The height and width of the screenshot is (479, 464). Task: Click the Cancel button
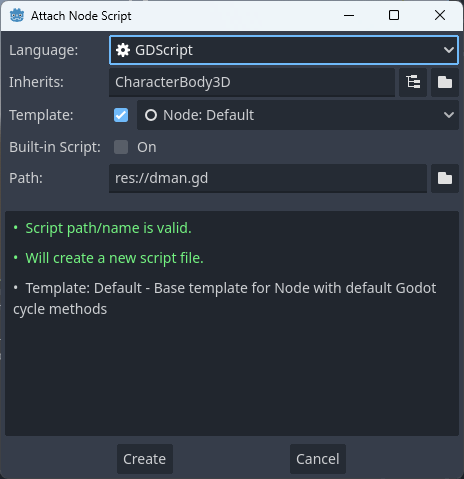(318, 459)
